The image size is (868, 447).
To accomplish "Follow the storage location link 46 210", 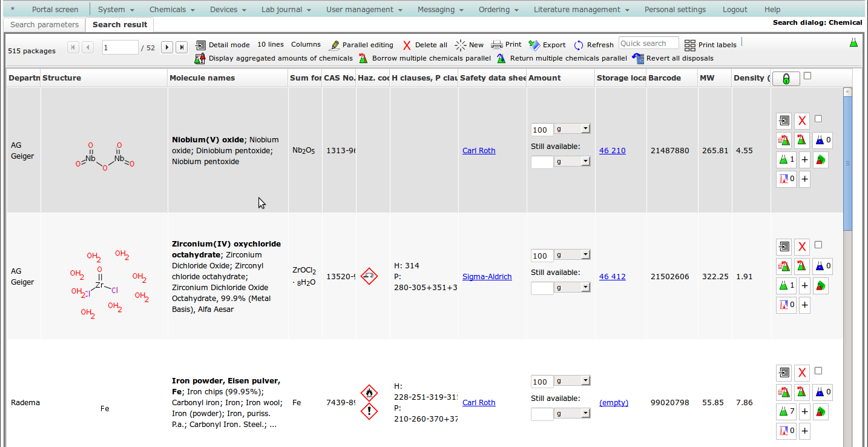I will 612,151.
